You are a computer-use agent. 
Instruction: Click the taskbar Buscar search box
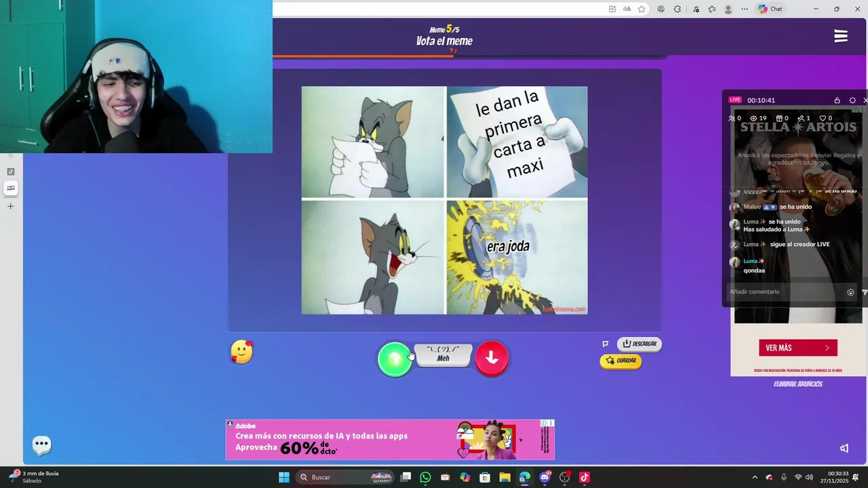(x=346, y=477)
